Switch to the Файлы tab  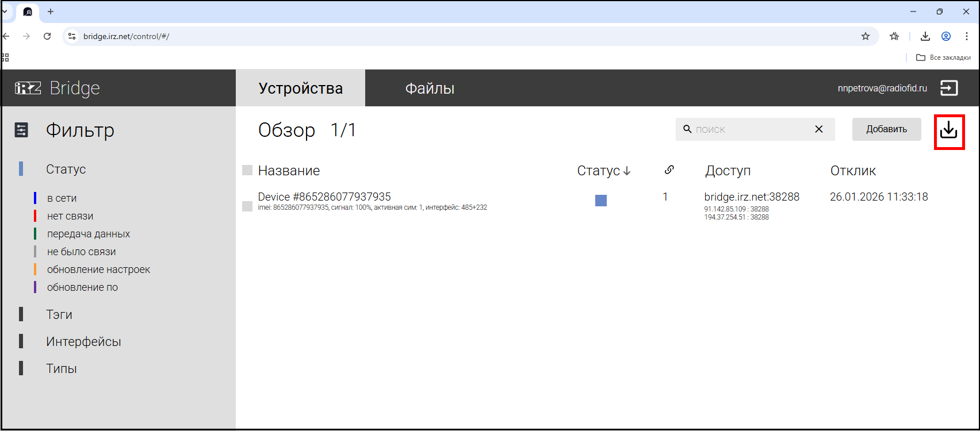pos(430,88)
